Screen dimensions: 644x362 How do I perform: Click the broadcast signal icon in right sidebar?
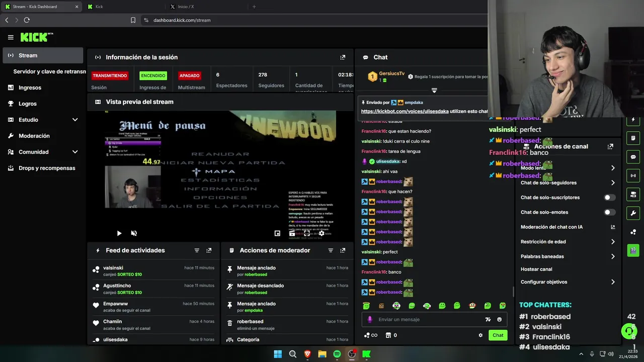click(x=633, y=175)
